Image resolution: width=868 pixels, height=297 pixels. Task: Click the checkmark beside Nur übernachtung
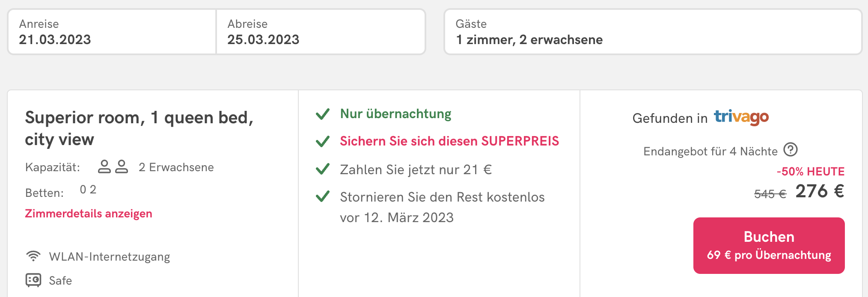pos(322,114)
